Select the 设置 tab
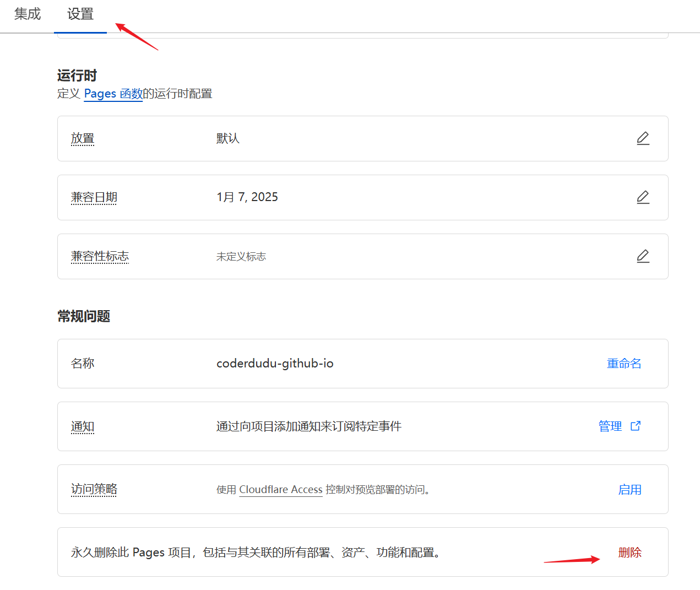The width and height of the screenshot is (700, 590). [x=80, y=14]
